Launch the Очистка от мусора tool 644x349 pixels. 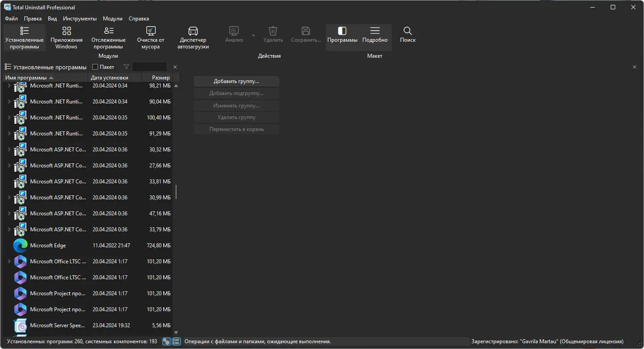(150, 37)
